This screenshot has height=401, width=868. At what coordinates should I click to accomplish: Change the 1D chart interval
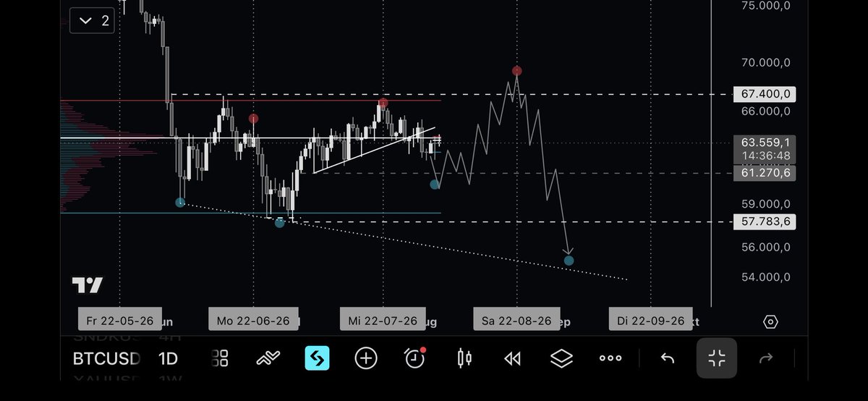click(x=168, y=358)
